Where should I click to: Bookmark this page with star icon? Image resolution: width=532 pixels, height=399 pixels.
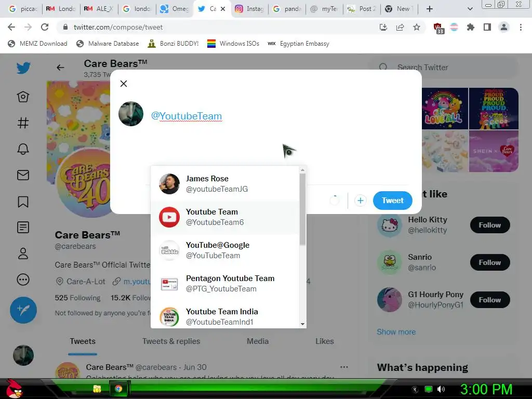click(x=417, y=27)
